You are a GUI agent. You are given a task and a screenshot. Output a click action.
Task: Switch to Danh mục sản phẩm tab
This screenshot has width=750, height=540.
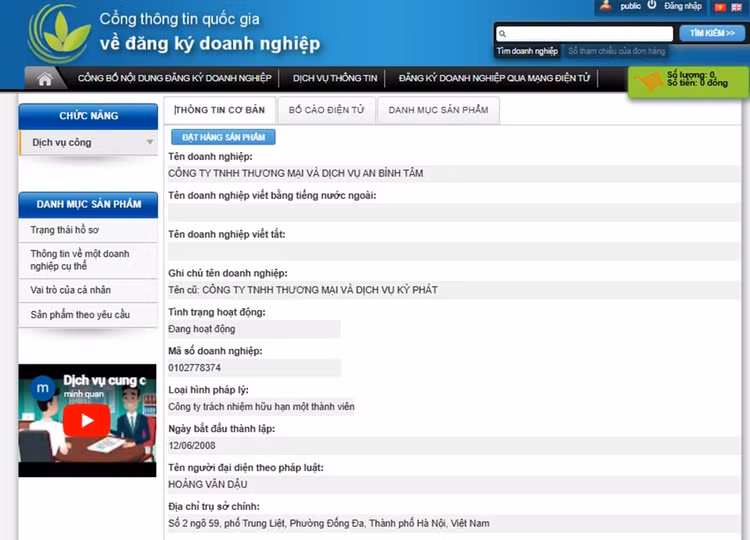point(438,110)
